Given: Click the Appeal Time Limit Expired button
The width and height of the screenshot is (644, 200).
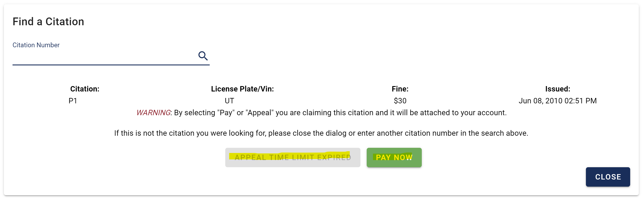Looking at the screenshot, I should [x=292, y=157].
